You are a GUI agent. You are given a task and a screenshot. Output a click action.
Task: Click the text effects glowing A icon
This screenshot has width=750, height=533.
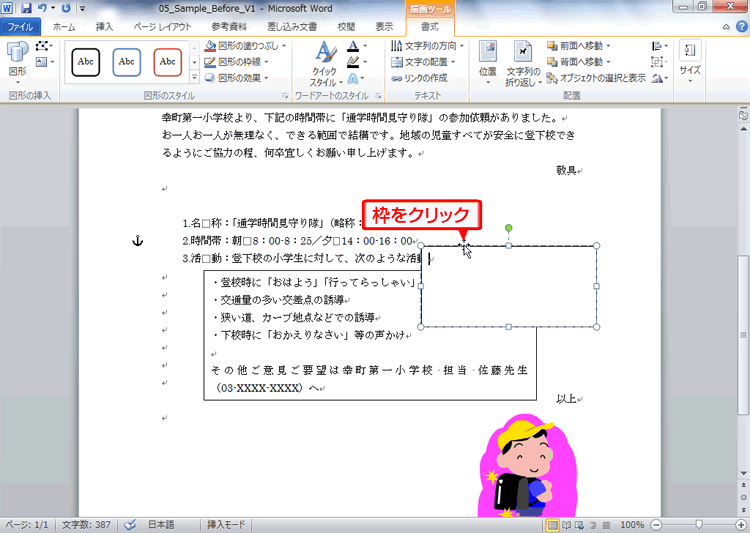[353, 78]
